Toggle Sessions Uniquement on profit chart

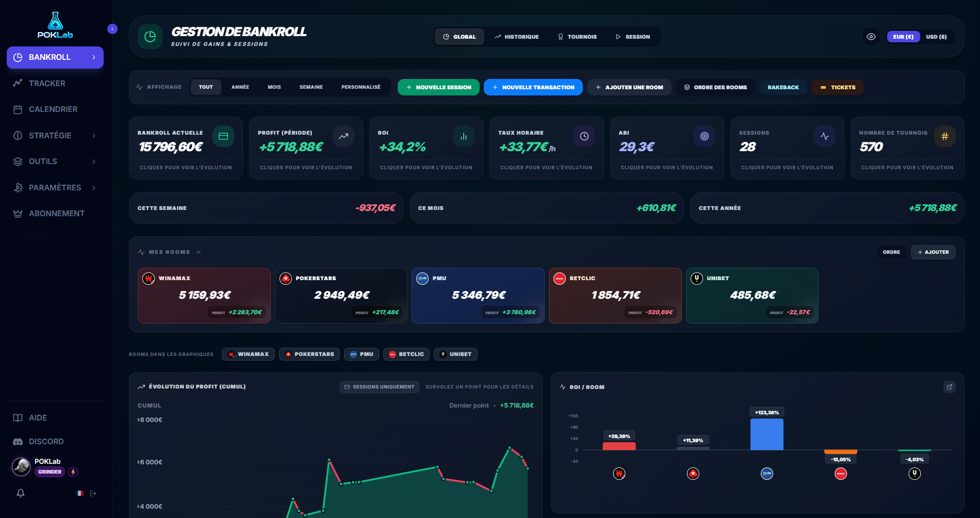click(380, 387)
